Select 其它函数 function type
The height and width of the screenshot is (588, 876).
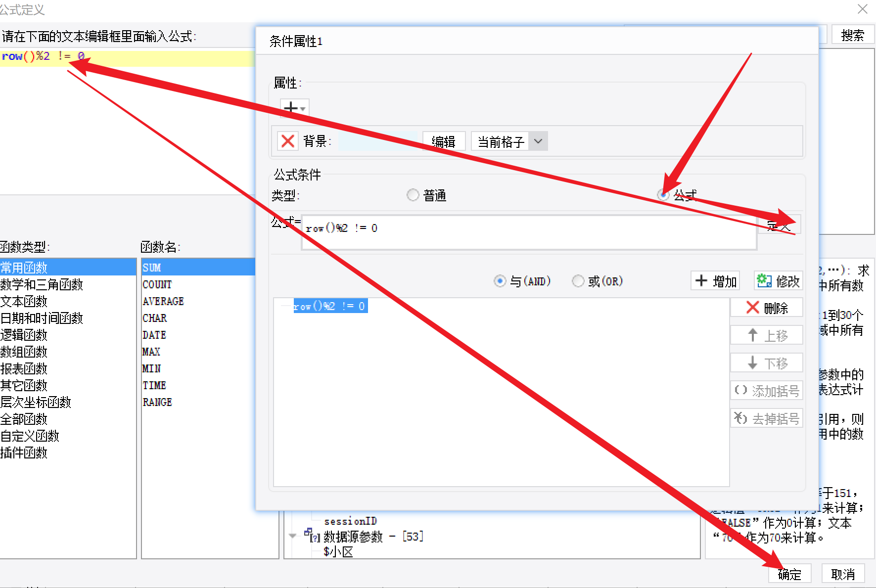click(x=68, y=385)
